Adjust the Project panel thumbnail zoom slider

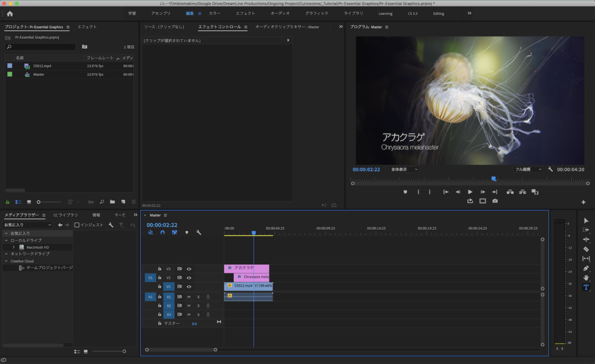tap(39, 201)
